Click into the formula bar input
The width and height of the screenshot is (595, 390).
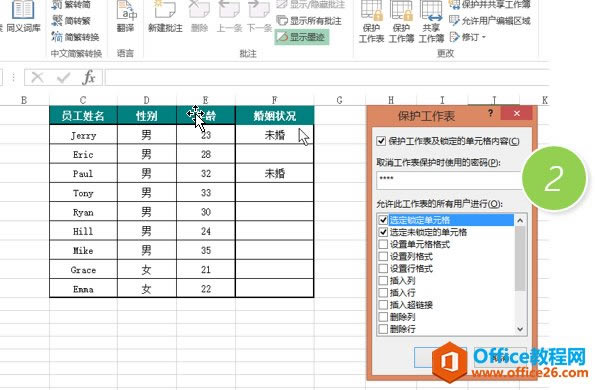tap(327, 77)
